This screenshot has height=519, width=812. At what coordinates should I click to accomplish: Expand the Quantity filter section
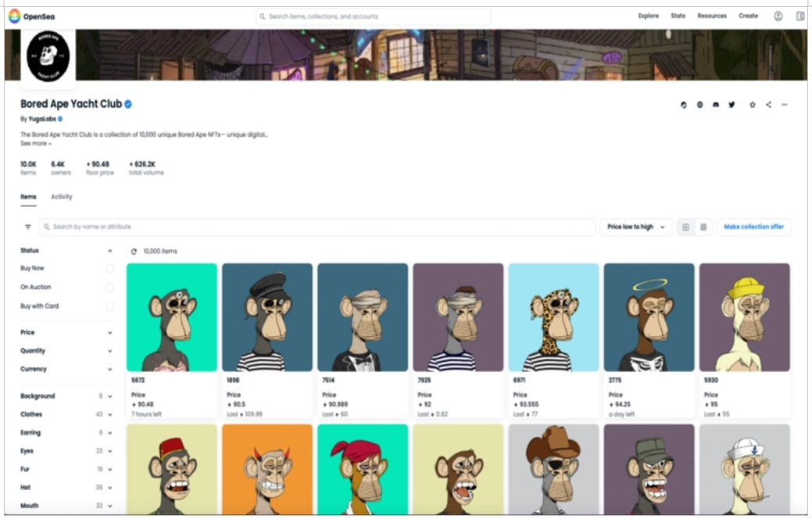coord(66,351)
